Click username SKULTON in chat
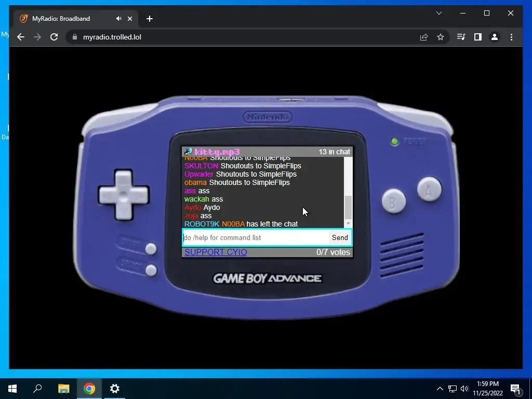 point(201,166)
